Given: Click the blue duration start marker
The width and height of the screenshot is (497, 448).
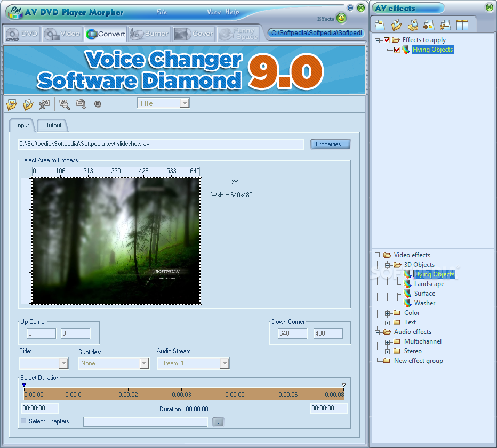Looking at the screenshot, I should 24,385.
